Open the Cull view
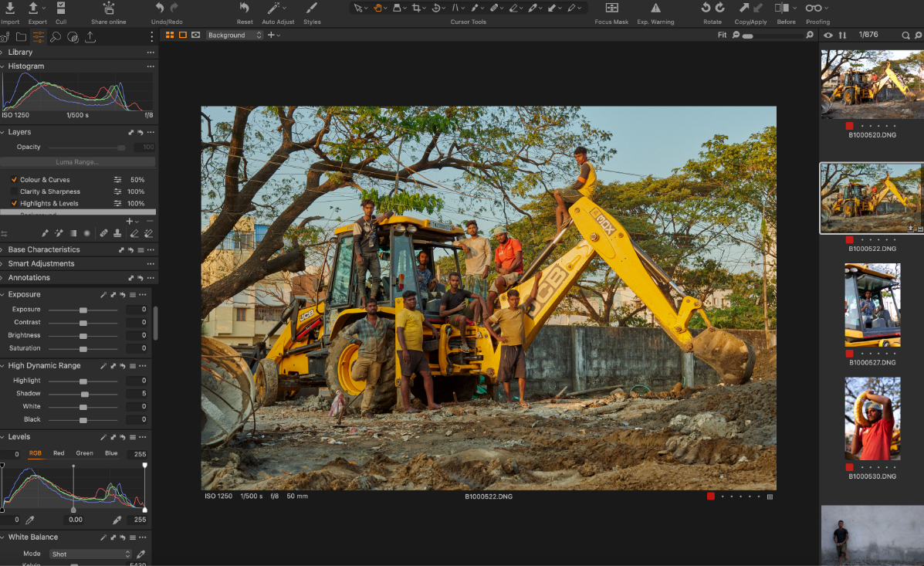The image size is (924, 566). pyautogui.click(x=61, y=8)
